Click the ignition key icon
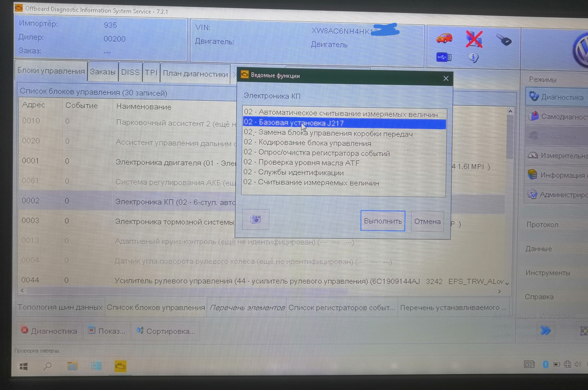Image resolution: width=588 pixels, height=390 pixels. tap(504, 40)
